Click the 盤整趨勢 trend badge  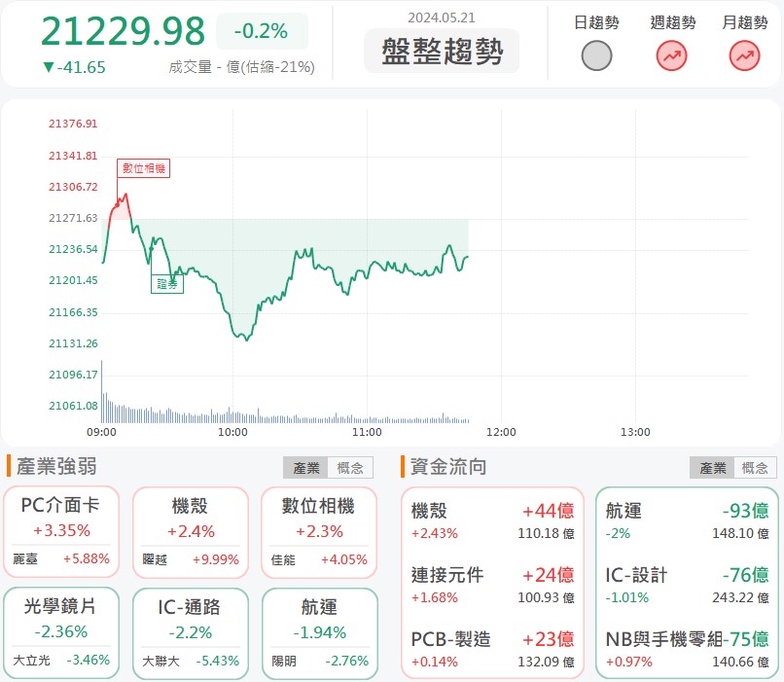[x=442, y=51]
